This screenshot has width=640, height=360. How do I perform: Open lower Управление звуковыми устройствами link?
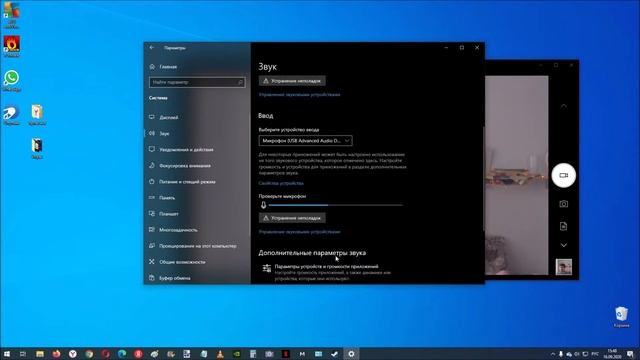299,231
